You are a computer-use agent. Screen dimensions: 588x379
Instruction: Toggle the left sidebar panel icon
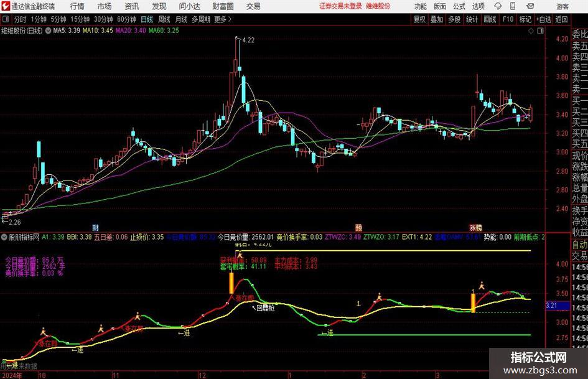coord(5,19)
